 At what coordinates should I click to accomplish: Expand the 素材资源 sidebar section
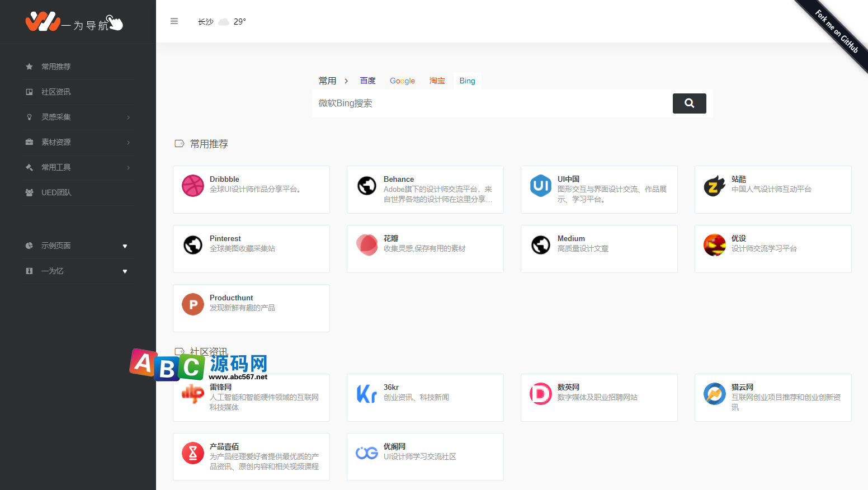click(x=78, y=142)
